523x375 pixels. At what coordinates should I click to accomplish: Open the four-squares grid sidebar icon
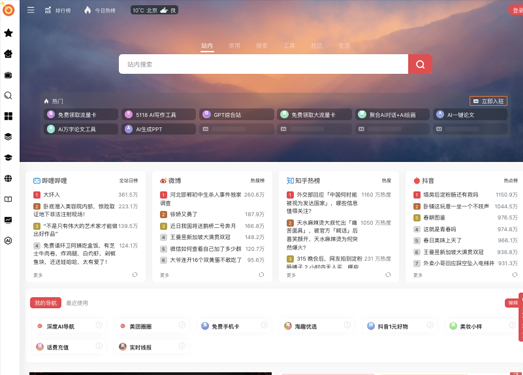pos(8,116)
